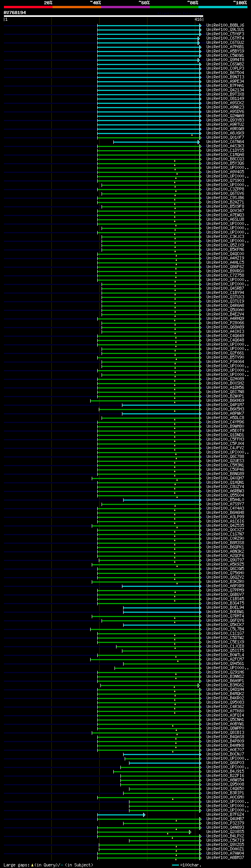Click the cyan alignment bar of UniRef100_A8PWK7

161,413
